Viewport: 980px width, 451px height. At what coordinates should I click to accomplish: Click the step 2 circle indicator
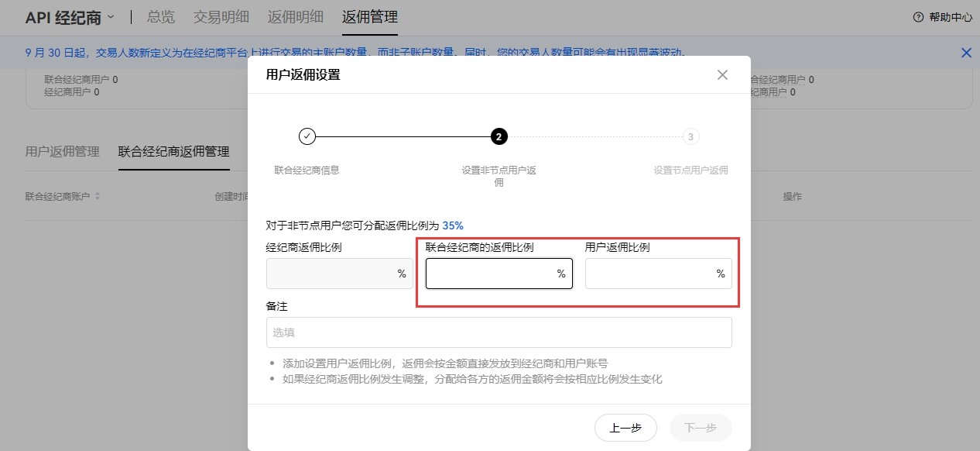point(499,136)
